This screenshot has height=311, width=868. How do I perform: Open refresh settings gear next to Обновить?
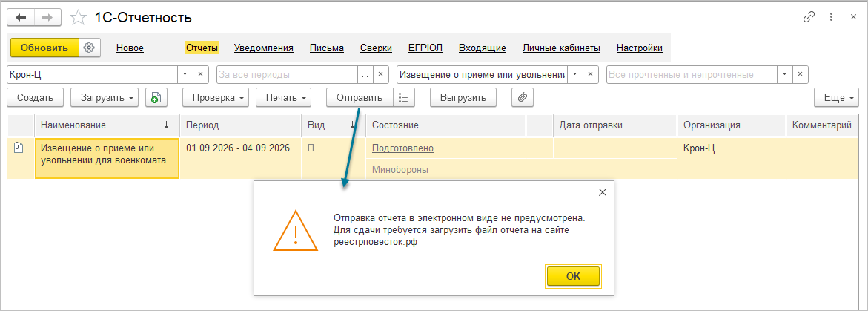(89, 48)
